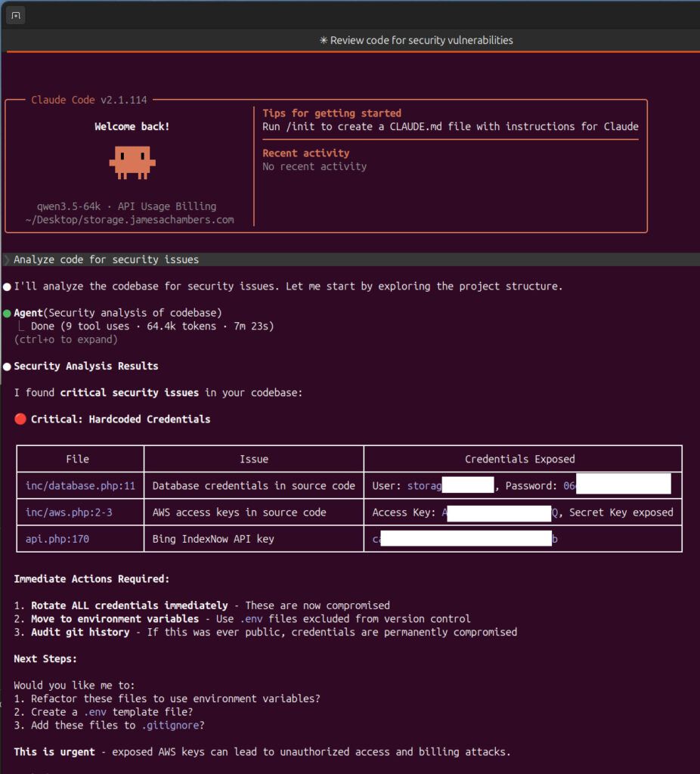Screen dimensions: 700x774
Task: Click the picture-in-picture icon at top left
Action: tap(15, 15)
